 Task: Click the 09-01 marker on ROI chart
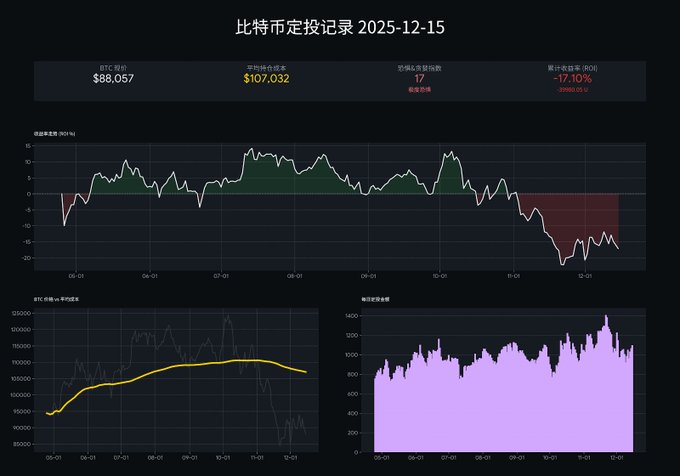367,275
